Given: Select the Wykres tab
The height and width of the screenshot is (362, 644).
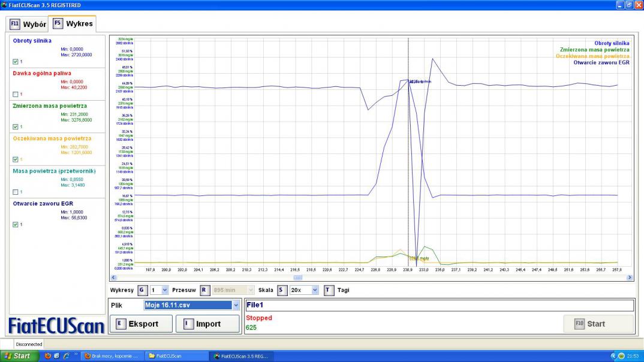Looking at the screenshot, I should click(73, 25).
